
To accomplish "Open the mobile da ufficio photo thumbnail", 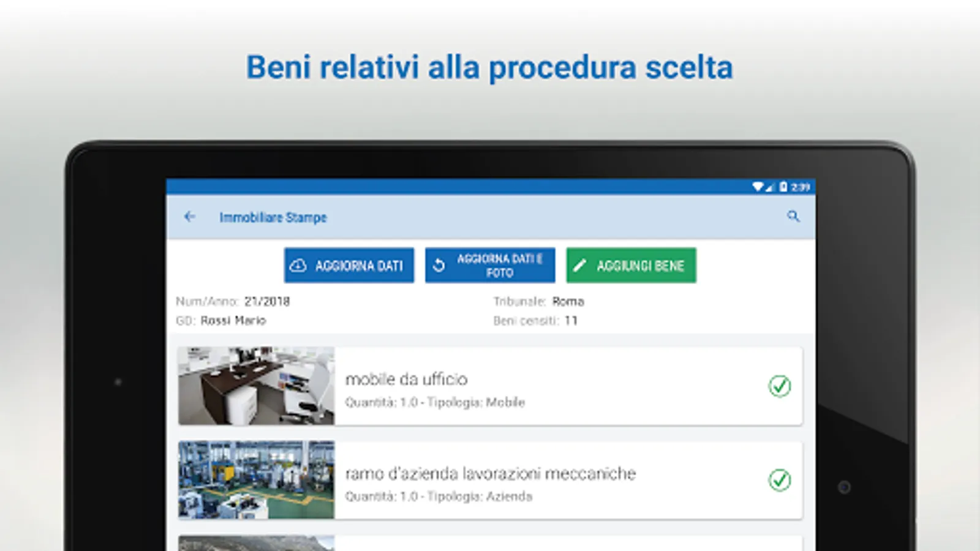I will click(257, 386).
